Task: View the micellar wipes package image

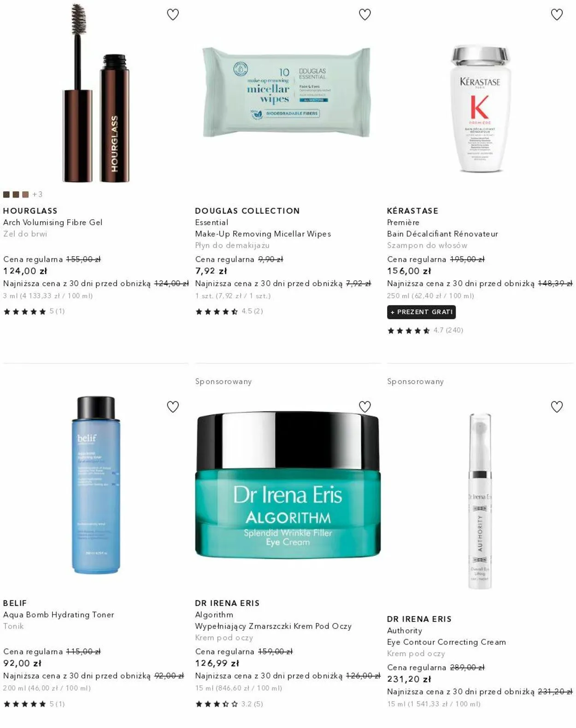Action: pos(287,92)
